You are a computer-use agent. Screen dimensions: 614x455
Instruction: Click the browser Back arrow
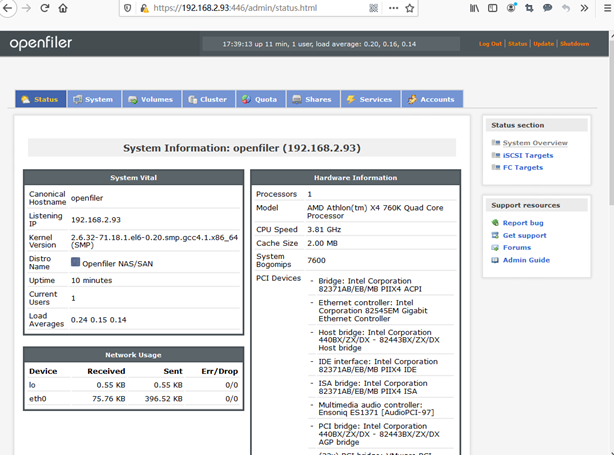pos(7,8)
